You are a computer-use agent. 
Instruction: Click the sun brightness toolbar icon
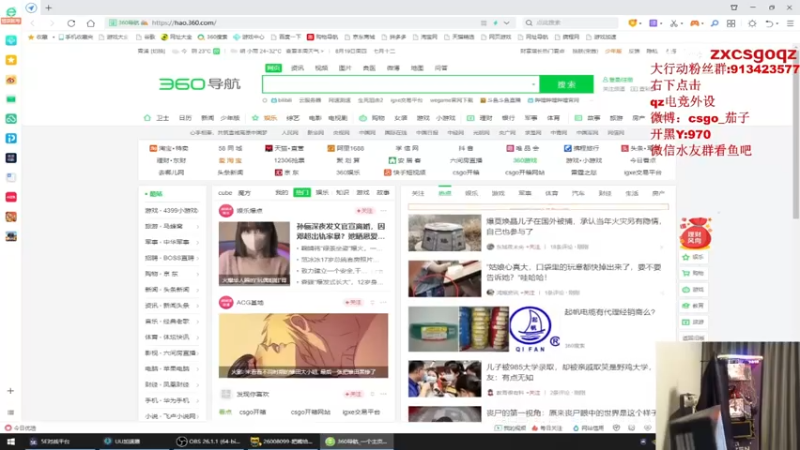(x=752, y=23)
